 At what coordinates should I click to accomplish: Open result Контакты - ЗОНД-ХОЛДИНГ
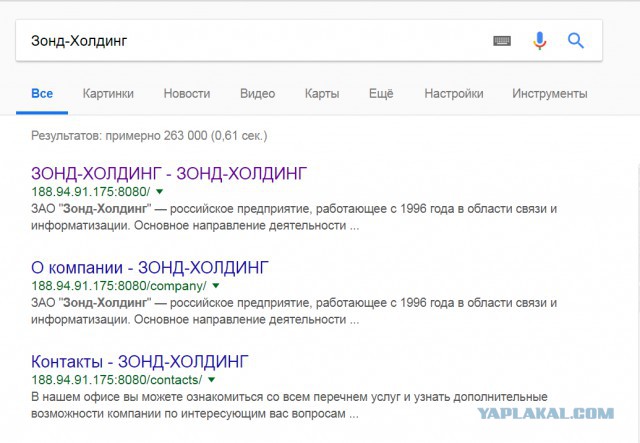click(x=140, y=362)
